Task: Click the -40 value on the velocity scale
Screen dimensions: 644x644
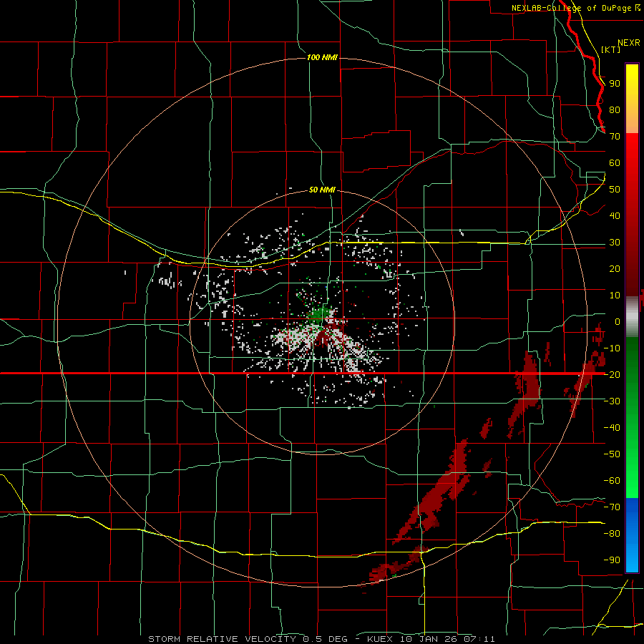Action: click(612, 428)
